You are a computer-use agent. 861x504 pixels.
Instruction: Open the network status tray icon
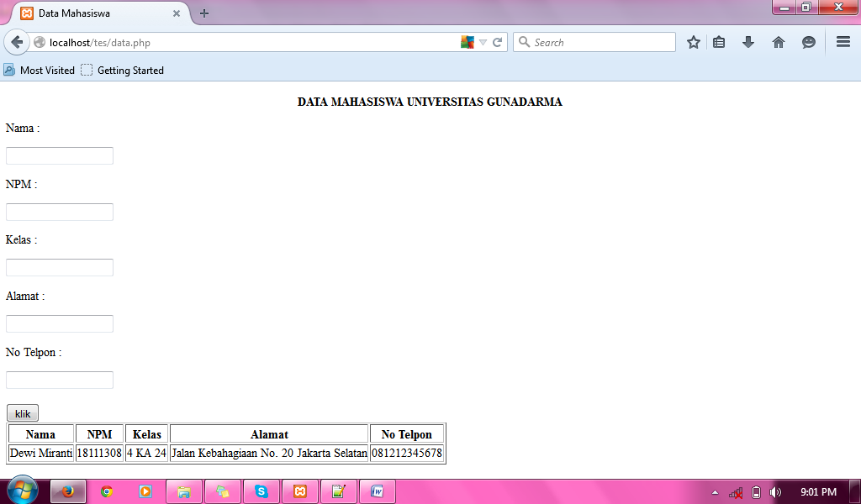tap(736, 492)
